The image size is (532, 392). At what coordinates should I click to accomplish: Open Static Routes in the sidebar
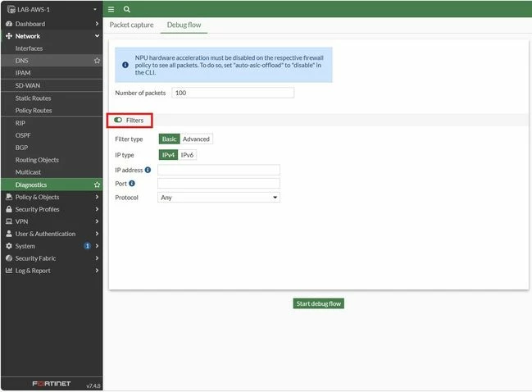point(33,98)
